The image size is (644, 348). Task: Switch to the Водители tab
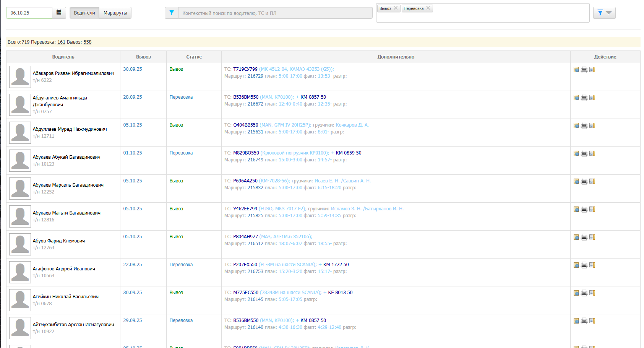[x=84, y=13]
